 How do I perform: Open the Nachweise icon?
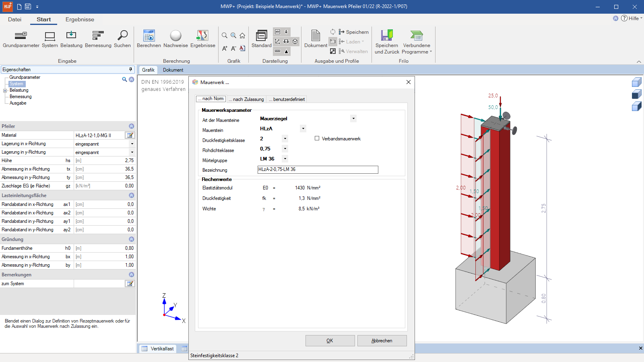[x=175, y=39]
